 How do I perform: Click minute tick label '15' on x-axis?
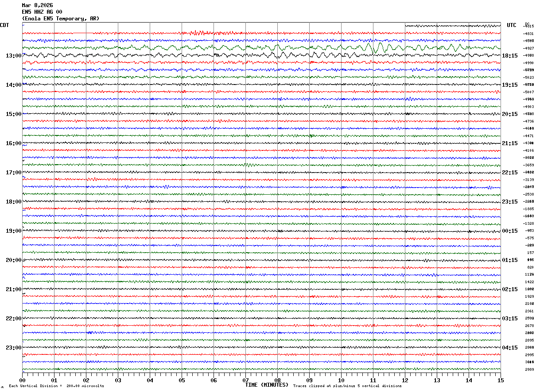coord(501,380)
